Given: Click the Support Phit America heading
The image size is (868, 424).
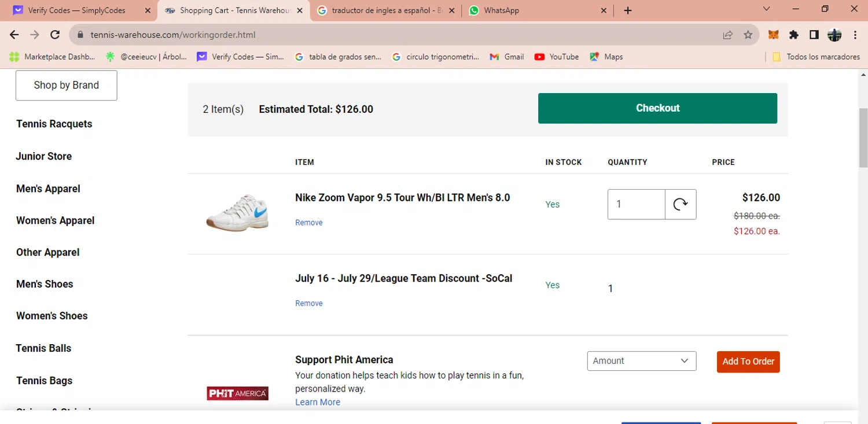Looking at the screenshot, I should click(x=344, y=360).
